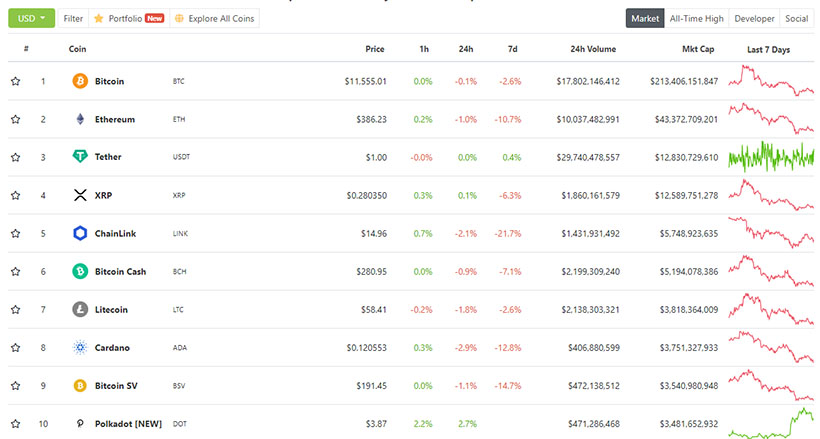Screen dimensions: 820x439
Task: Open the Bitcoin coin link
Action: [109, 81]
